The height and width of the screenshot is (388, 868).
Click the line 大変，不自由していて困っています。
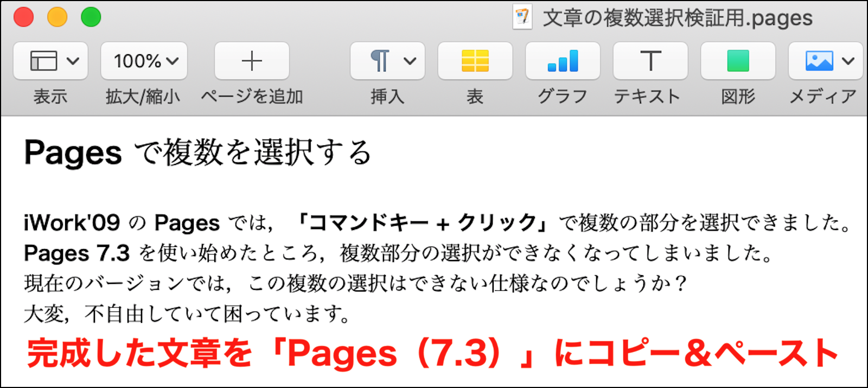(x=187, y=314)
